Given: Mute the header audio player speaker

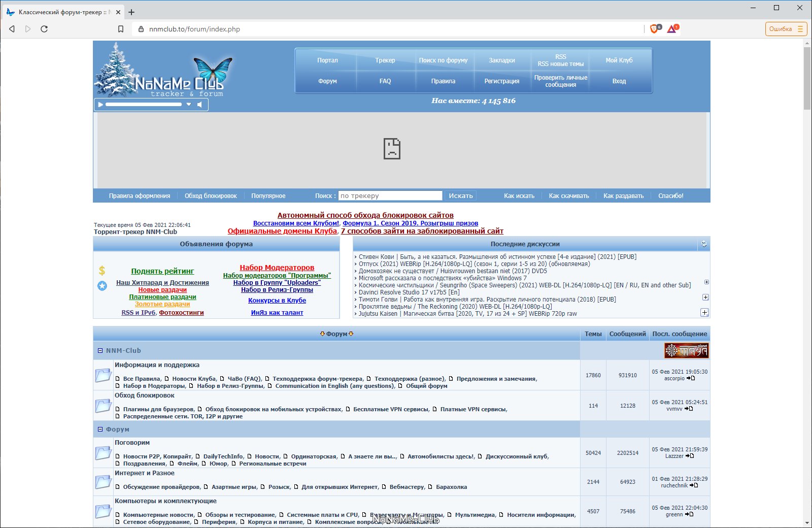Looking at the screenshot, I should [x=200, y=105].
